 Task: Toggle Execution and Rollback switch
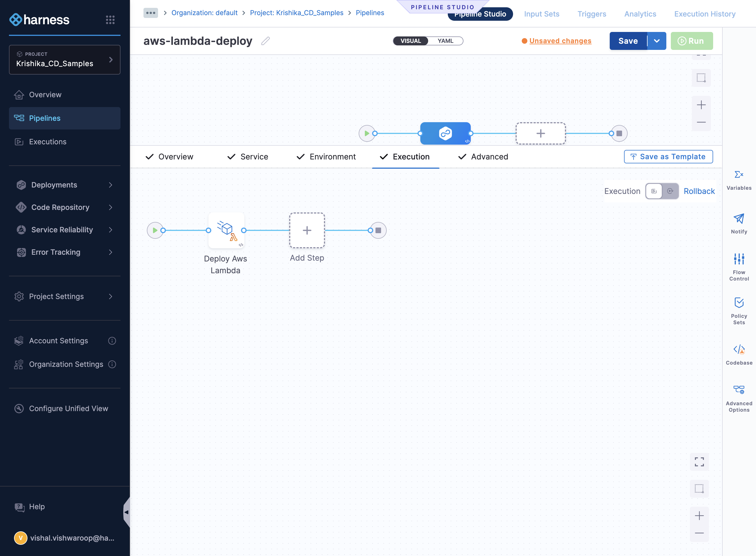point(662,191)
